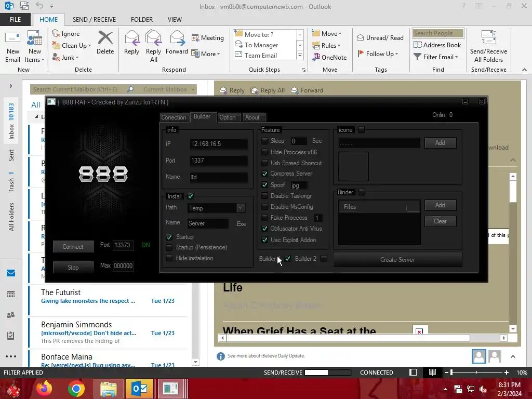Click Send/Receive All Folders icon
The image size is (532, 399).
(488, 37)
